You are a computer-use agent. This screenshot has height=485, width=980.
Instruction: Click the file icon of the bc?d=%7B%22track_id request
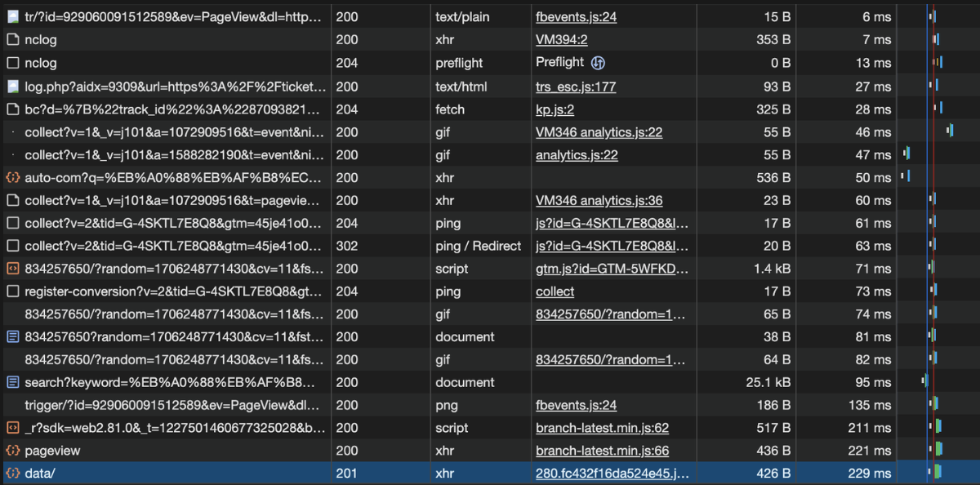click(12, 109)
